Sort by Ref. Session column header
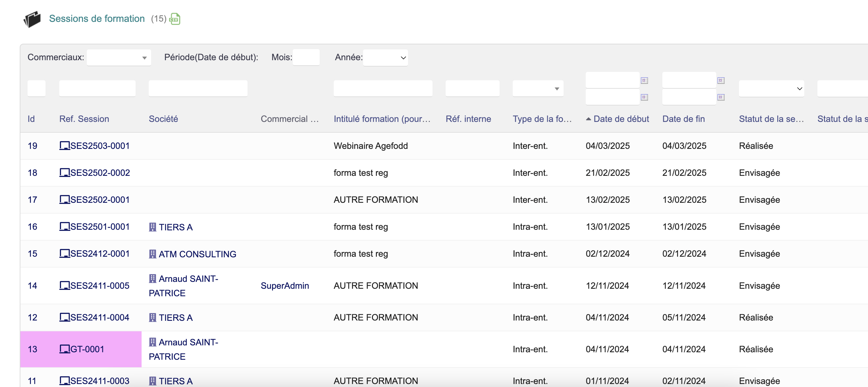Viewport: 868px width, 387px height. point(84,119)
